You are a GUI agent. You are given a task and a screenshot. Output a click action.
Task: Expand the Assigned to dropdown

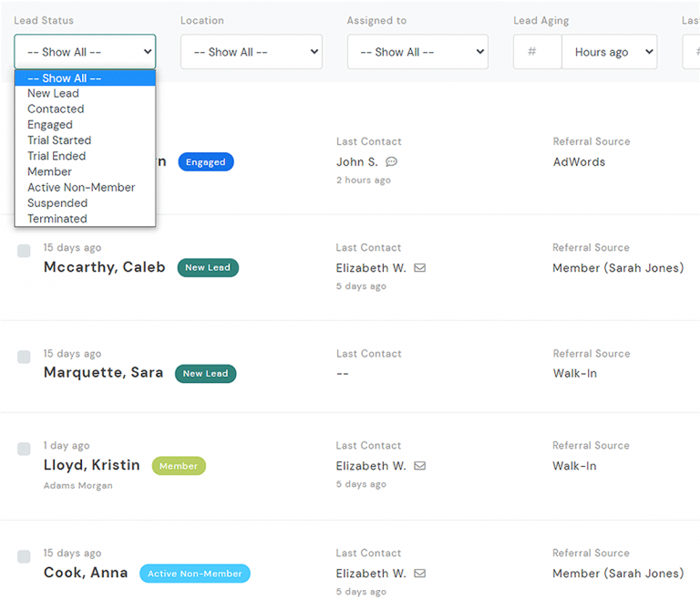[x=417, y=52]
